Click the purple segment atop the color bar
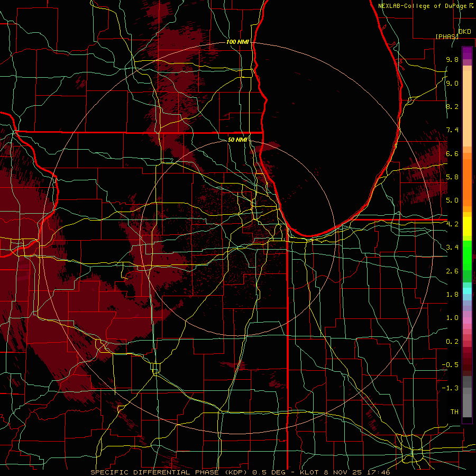This screenshot has width=476, height=476. pos(467,53)
